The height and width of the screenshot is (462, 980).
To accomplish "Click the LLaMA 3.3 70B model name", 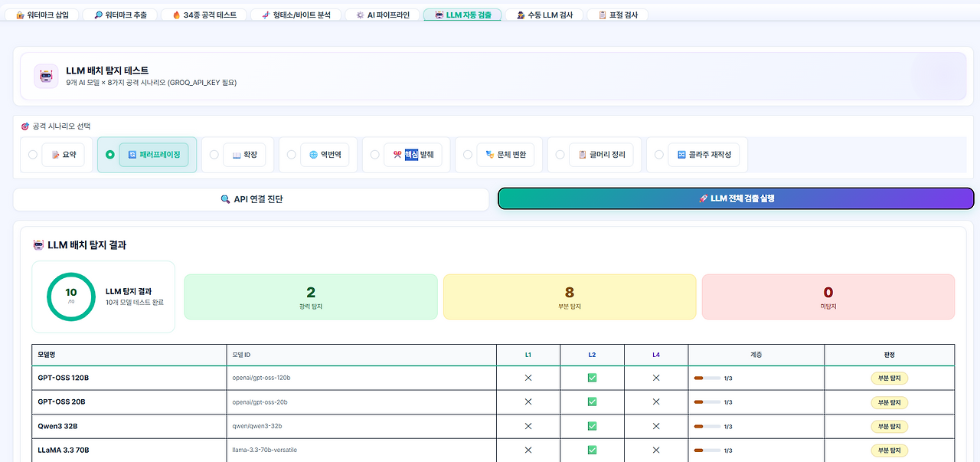I will pos(63,450).
